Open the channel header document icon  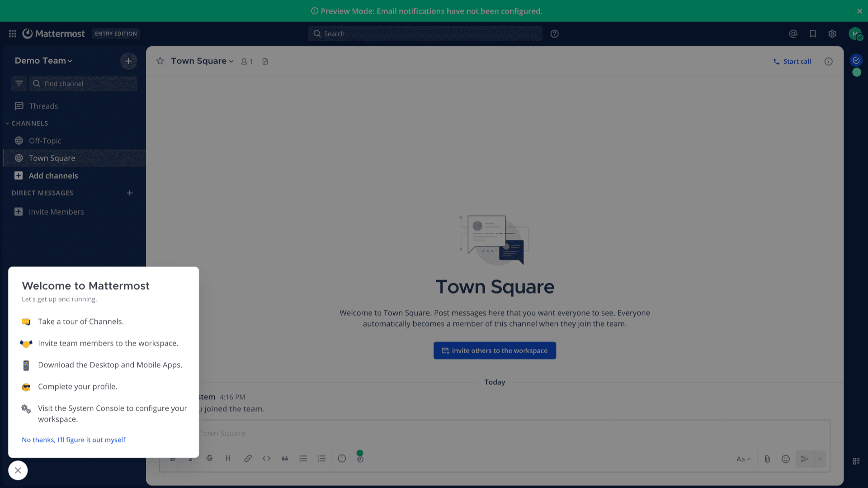[265, 61]
